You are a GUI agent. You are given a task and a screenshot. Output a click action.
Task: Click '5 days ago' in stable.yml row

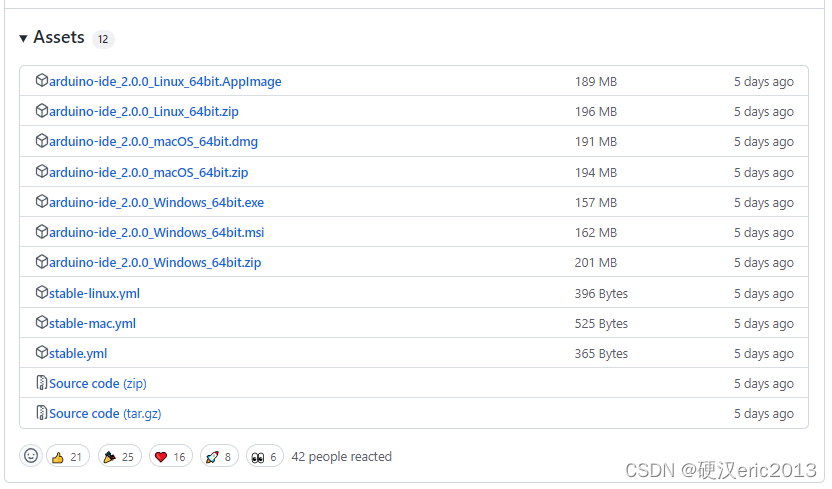point(764,354)
